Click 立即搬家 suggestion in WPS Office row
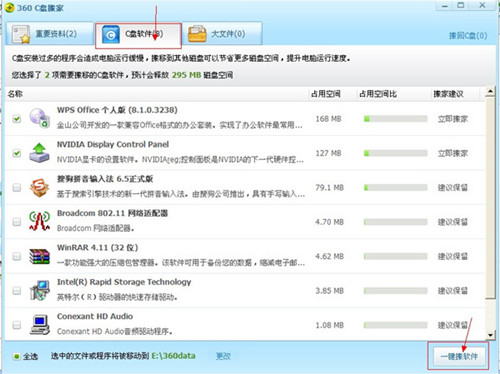500x374 pixels. point(453,119)
